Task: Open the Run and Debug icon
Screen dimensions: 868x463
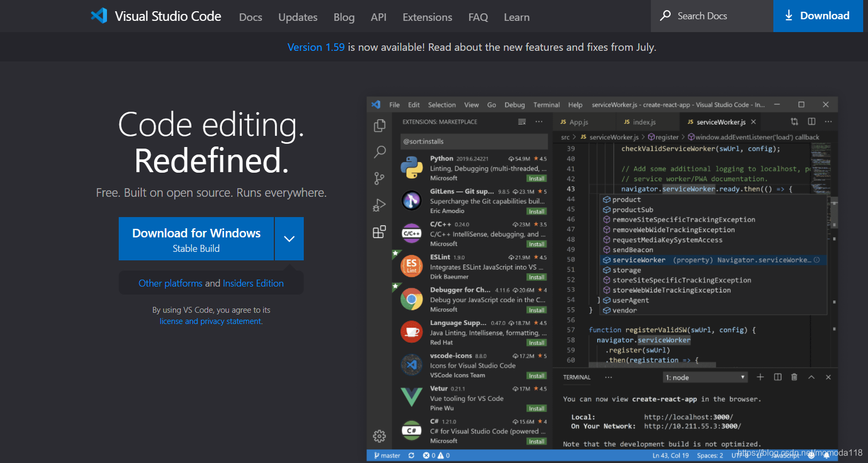Action: (380, 205)
